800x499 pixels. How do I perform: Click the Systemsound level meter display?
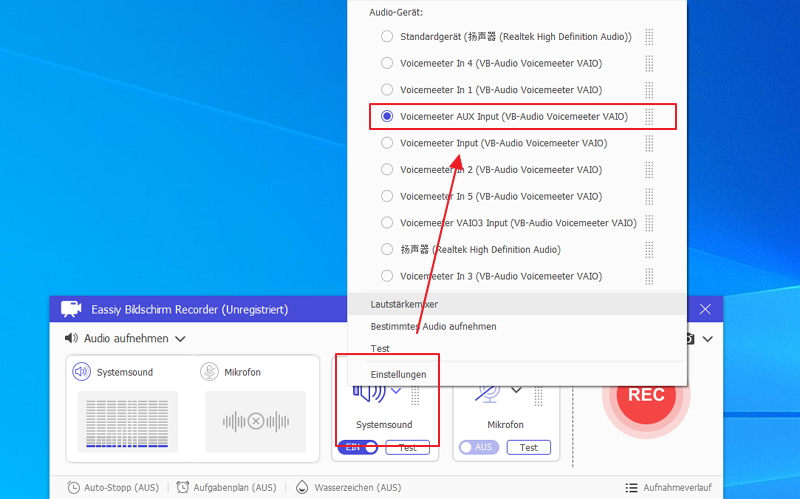[x=128, y=422]
